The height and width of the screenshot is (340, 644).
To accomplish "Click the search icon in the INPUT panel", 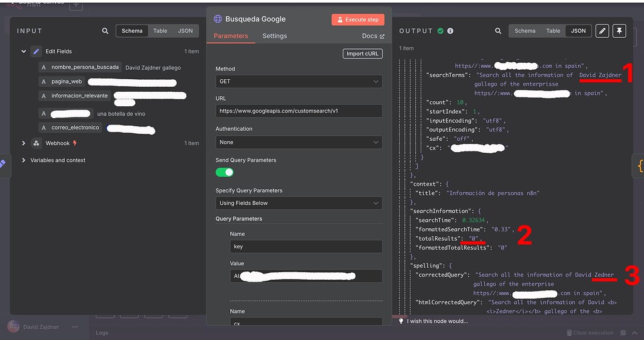I will (x=105, y=31).
